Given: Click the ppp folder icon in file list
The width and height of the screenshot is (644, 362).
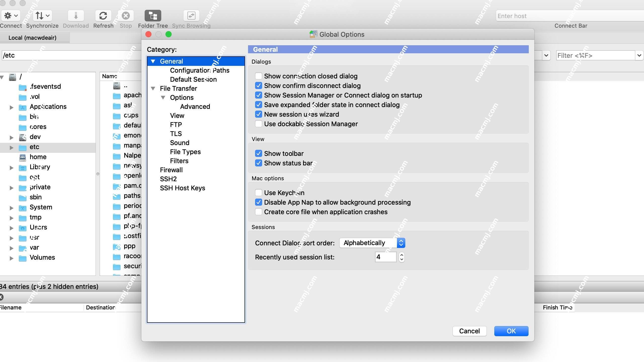Looking at the screenshot, I should [117, 246].
